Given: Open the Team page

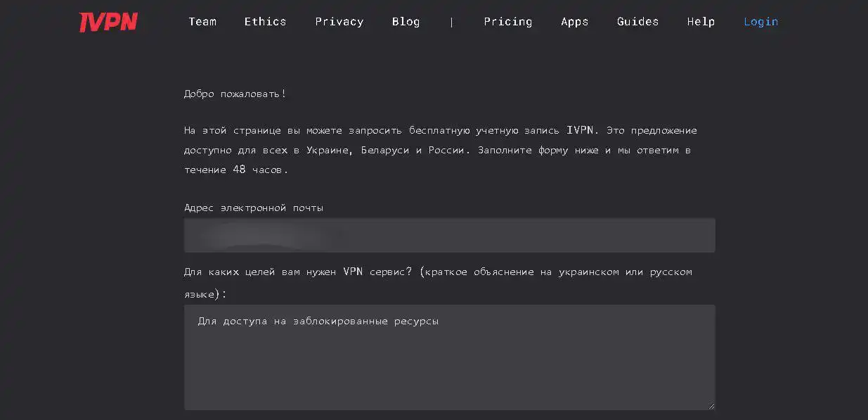Looking at the screenshot, I should coord(202,22).
